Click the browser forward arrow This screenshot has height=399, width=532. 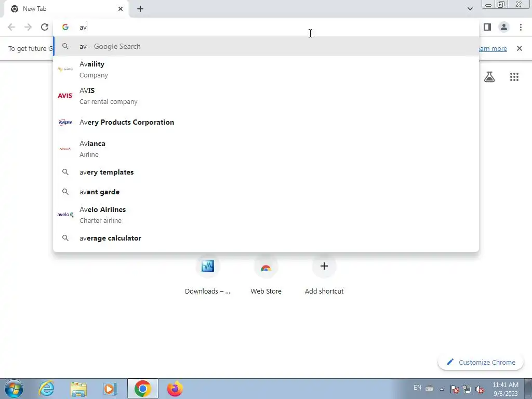point(28,27)
